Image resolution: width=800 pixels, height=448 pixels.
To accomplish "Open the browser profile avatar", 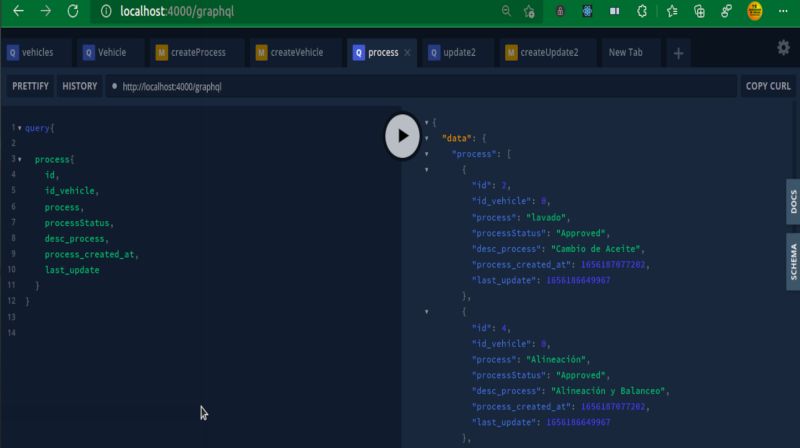I will (x=755, y=11).
